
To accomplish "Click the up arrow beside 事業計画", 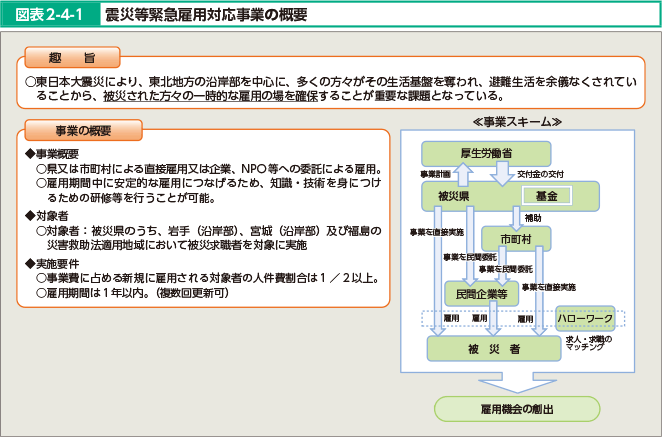I will click(464, 173).
